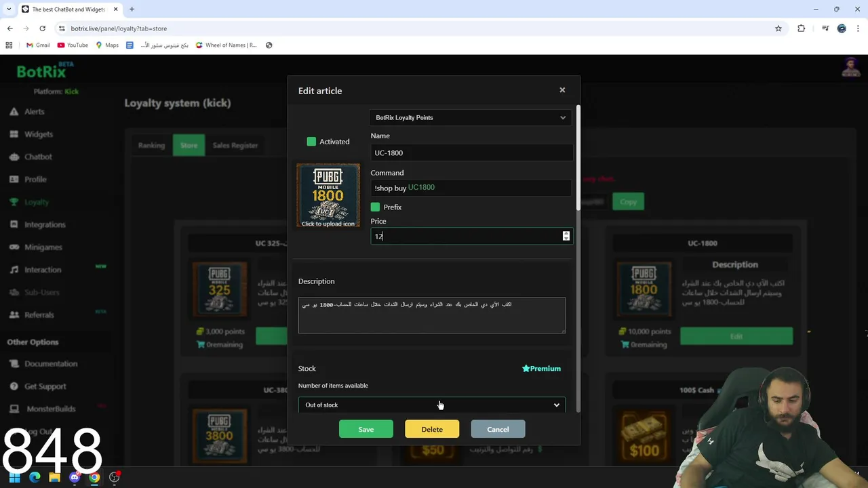Adjust the Price stepper arrows
Image resolution: width=868 pixels, height=488 pixels.
(x=566, y=236)
